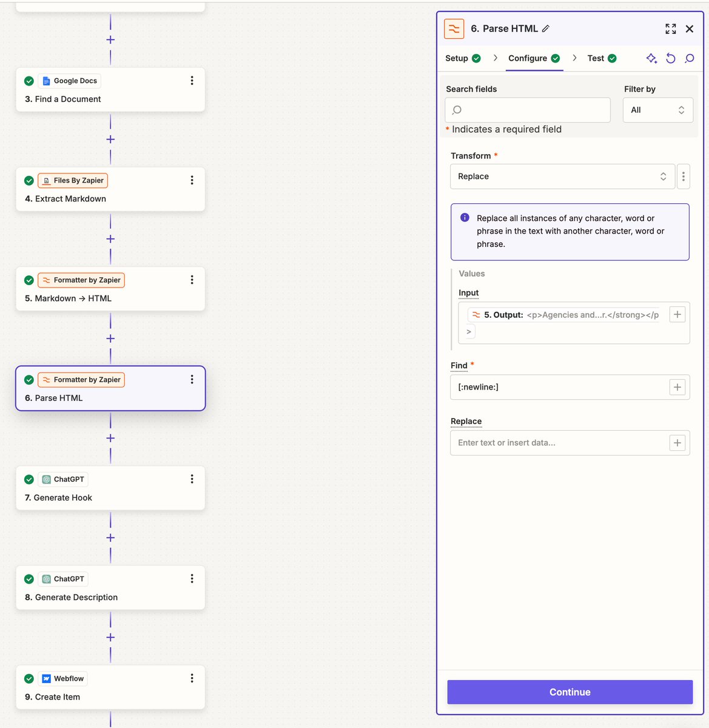The height and width of the screenshot is (728, 709).
Task: Click the pencil icon to rename Parse HTML
Action: point(546,29)
